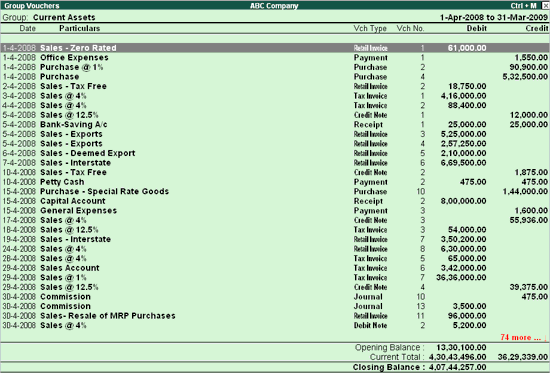Click the Particulars column header
The width and height of the screenshot is (550, 373).
(x=80, y=28)
